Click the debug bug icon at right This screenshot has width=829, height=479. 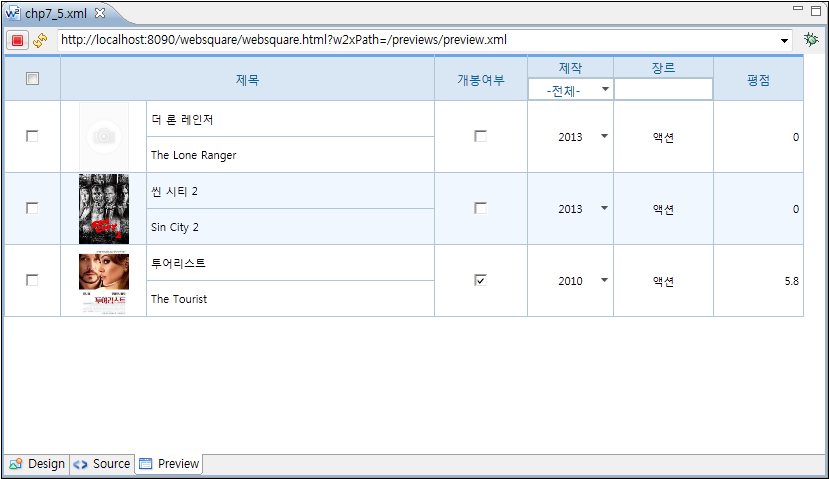coord(811,40)
